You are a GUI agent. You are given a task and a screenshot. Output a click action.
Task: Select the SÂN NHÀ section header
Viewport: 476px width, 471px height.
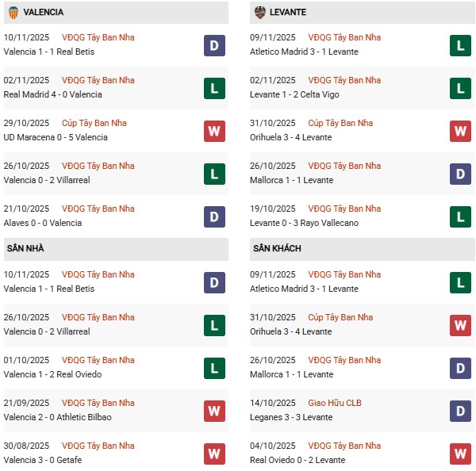pyautogui.click(x=25, y=249)
